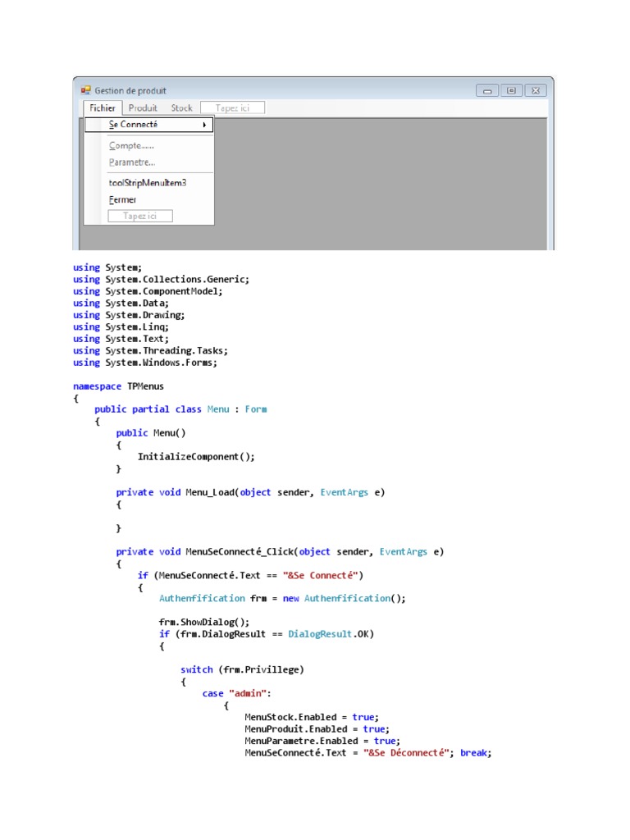Select the Se Connecté menu item
The height and width of the screenshot is (840, 630).
[x=149, y=125]
